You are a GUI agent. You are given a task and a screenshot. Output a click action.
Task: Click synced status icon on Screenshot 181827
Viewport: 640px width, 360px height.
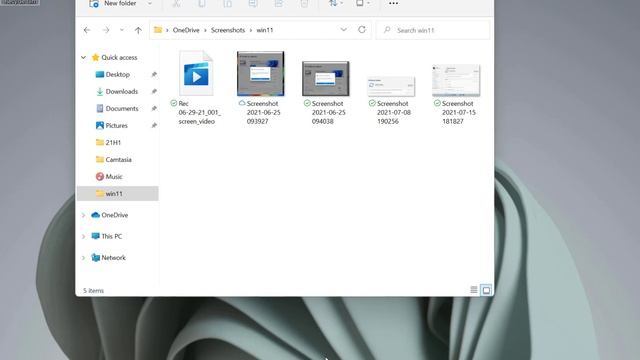tap(437, 103)
